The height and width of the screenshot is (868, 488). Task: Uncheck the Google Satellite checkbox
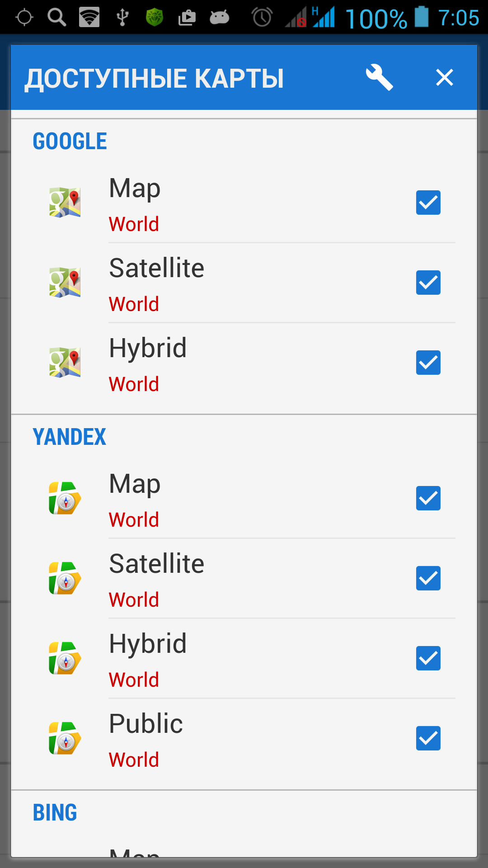point(428,283)
